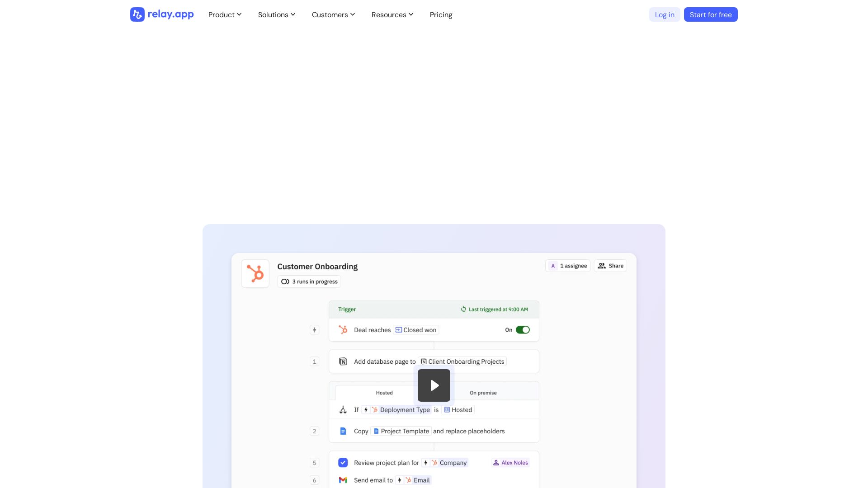
Task: Select the Hosted path tab
Action: [384, 393]
